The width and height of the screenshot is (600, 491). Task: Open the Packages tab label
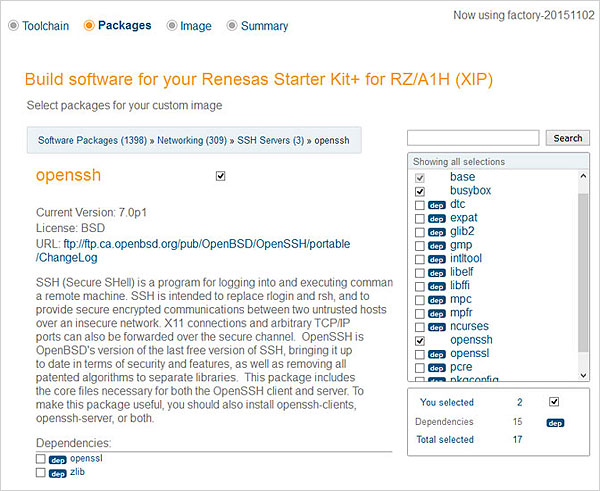coord(124,25)
